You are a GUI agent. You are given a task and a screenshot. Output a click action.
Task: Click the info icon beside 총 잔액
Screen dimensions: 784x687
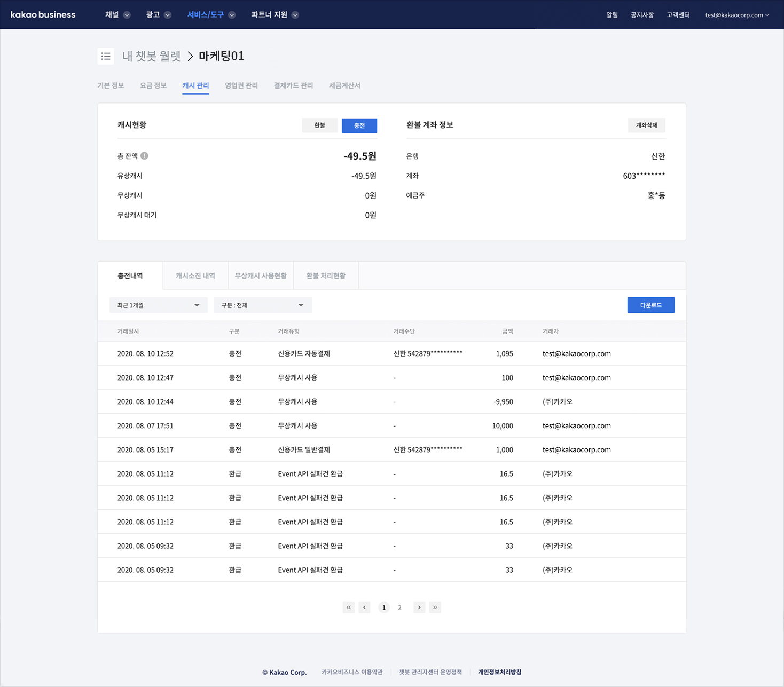point(144,156)
